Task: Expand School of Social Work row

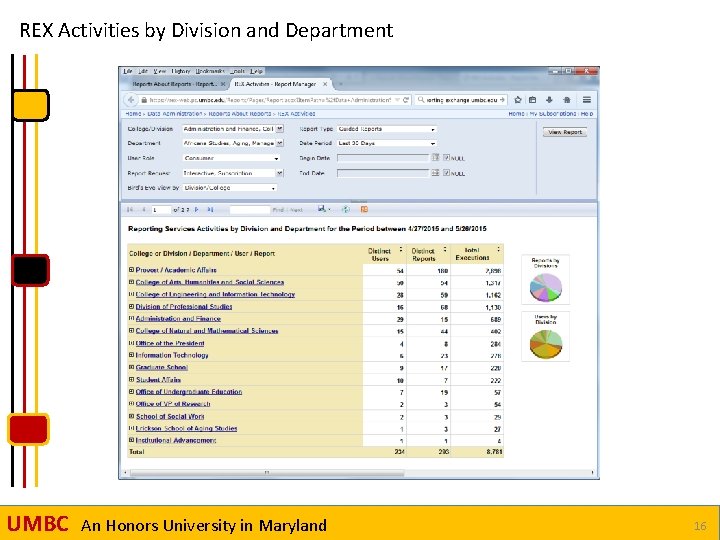Action: [131, 416]
